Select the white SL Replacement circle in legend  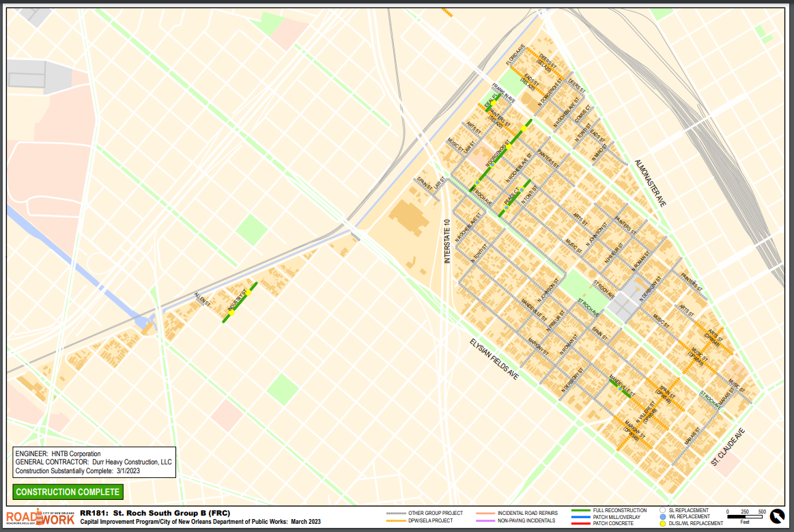[x=662, y=510]
